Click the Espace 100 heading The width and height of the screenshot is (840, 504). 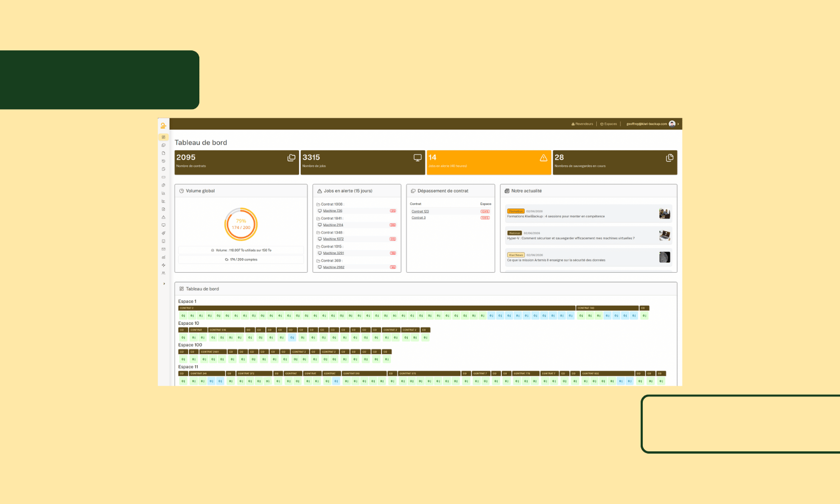(190, 345)
